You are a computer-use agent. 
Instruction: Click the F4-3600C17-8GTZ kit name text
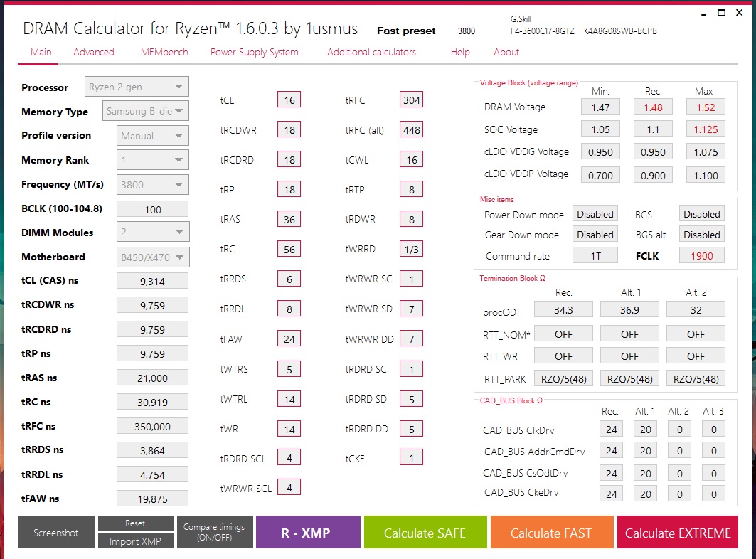543,31
